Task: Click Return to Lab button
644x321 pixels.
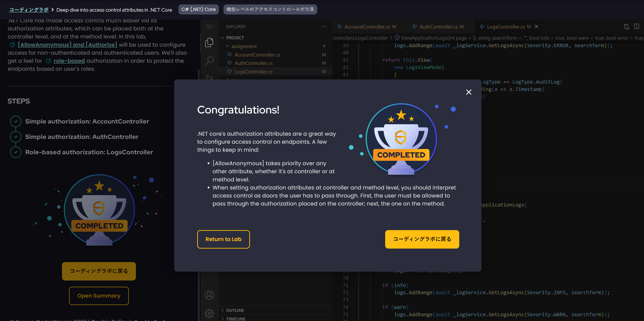Action: [x=223, y=239]
